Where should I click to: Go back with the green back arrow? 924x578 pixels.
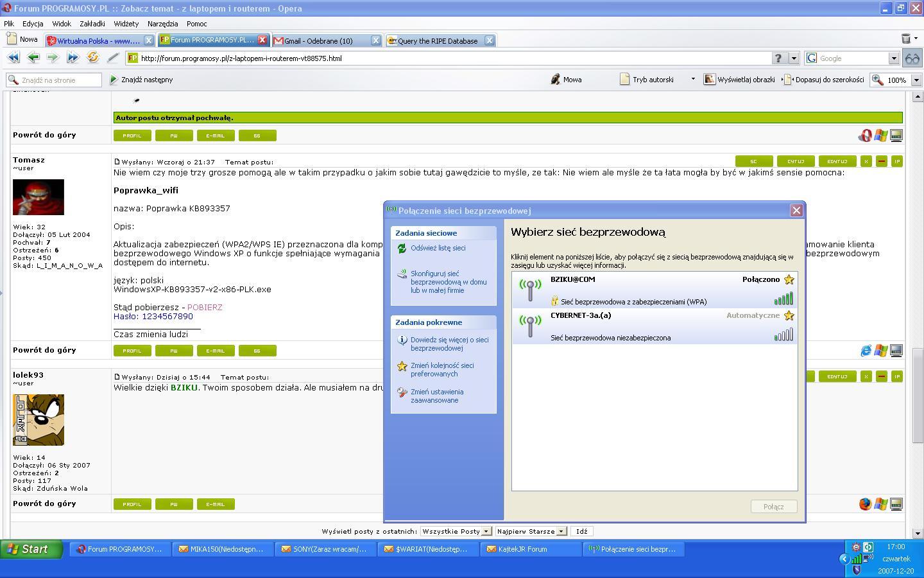(x=33, y=58)
